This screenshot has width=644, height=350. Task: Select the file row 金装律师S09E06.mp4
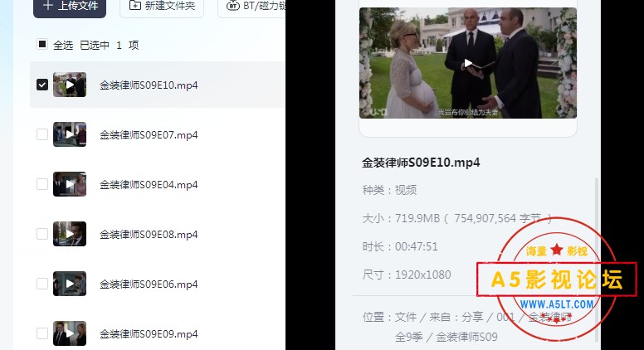[149, 284]
